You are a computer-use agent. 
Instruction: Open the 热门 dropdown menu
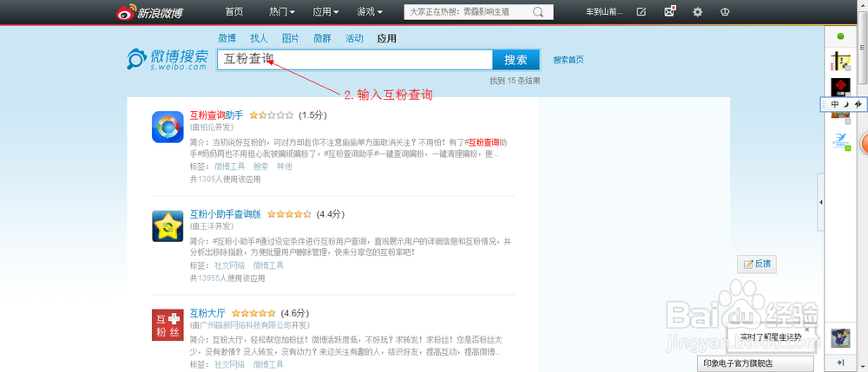(282, 11)
